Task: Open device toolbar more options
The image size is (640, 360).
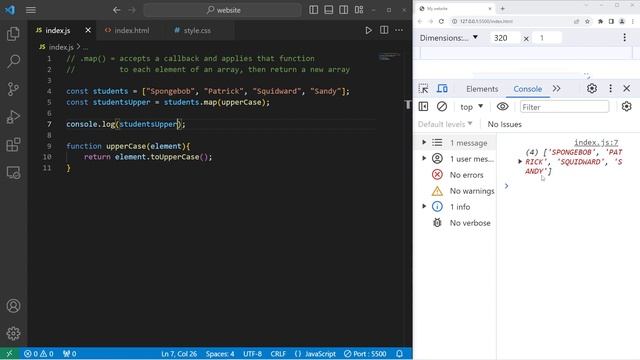Action: 624,38
